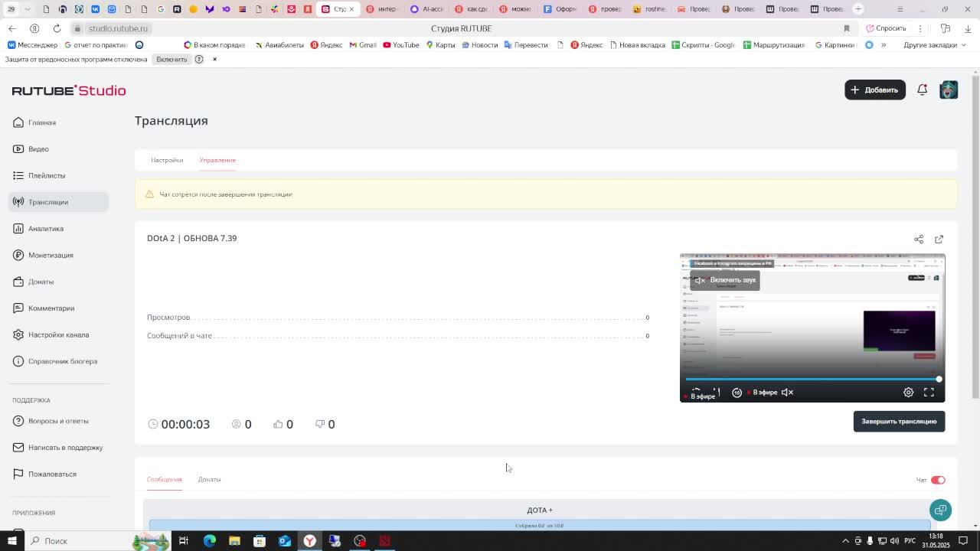
Task: Click the Windows Start button
Action: click(14, 541)
